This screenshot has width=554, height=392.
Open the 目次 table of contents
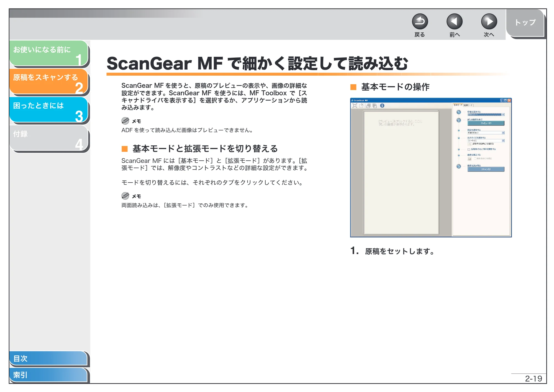[48, 358]
